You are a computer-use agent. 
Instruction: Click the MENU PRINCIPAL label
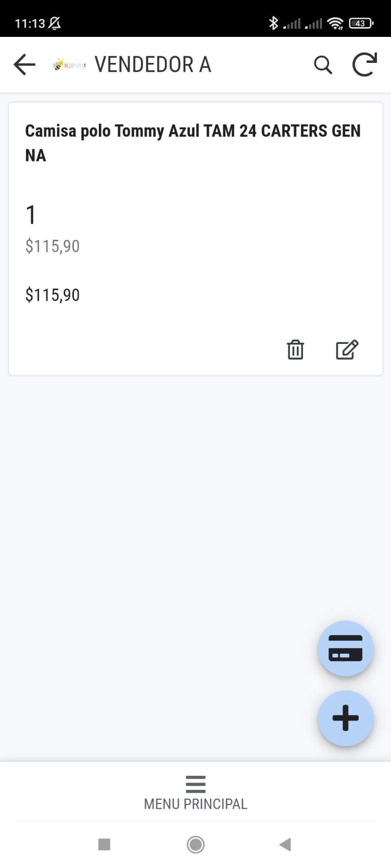[195, 804]
